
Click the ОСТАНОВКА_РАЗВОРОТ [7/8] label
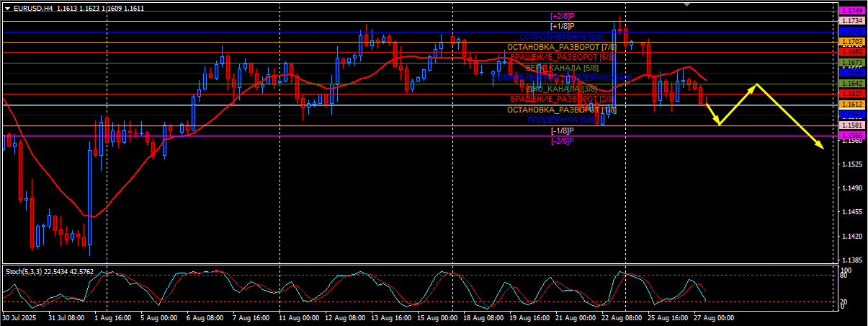561,47
